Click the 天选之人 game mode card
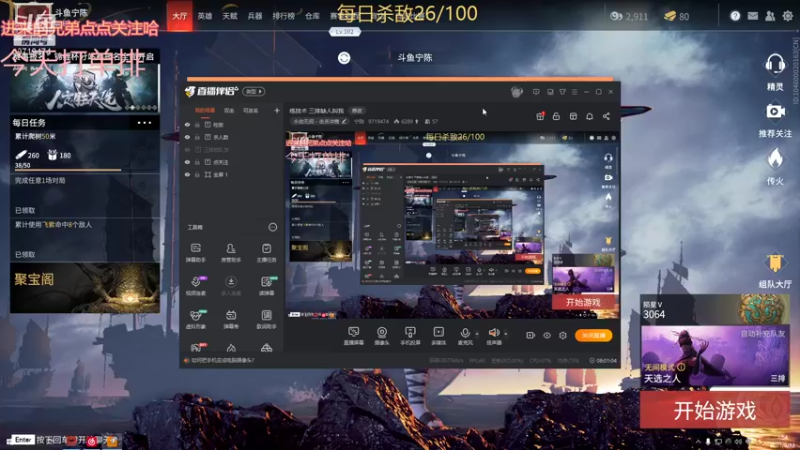The image size is (800, 450). (715, 356)
